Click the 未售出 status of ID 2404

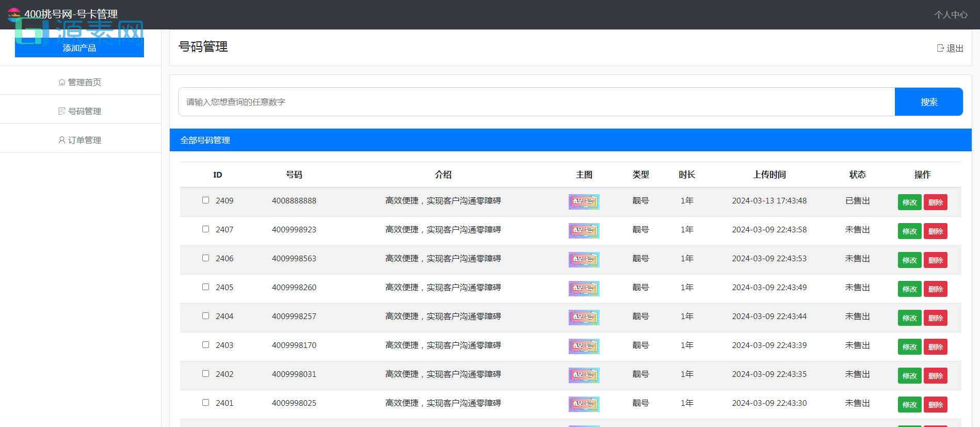click(x=858, y=316)
